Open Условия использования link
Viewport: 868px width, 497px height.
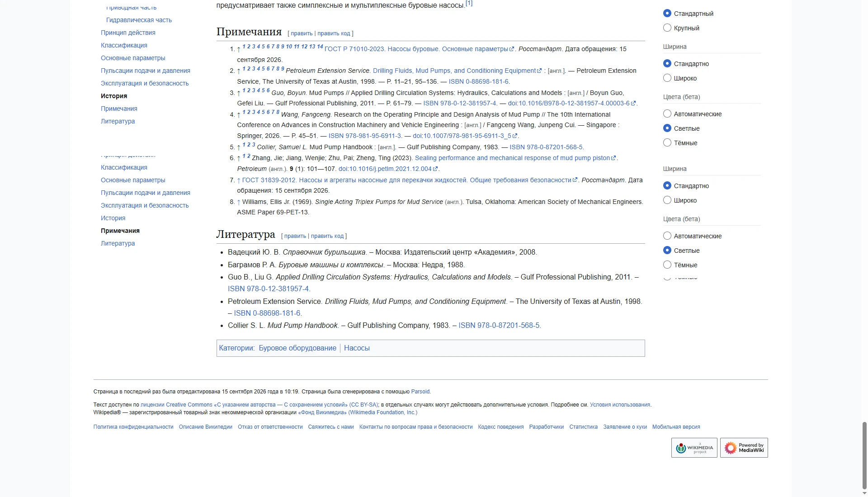tap(620, 405)
